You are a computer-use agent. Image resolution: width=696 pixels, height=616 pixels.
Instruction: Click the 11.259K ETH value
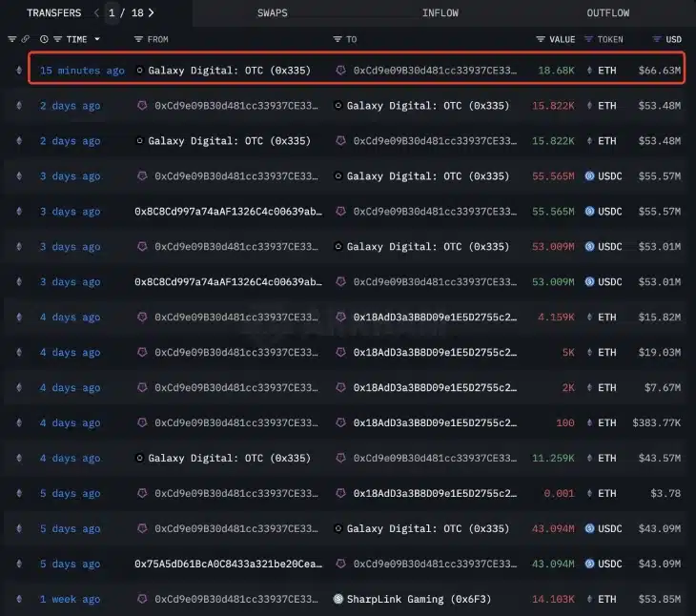point(553,458)
